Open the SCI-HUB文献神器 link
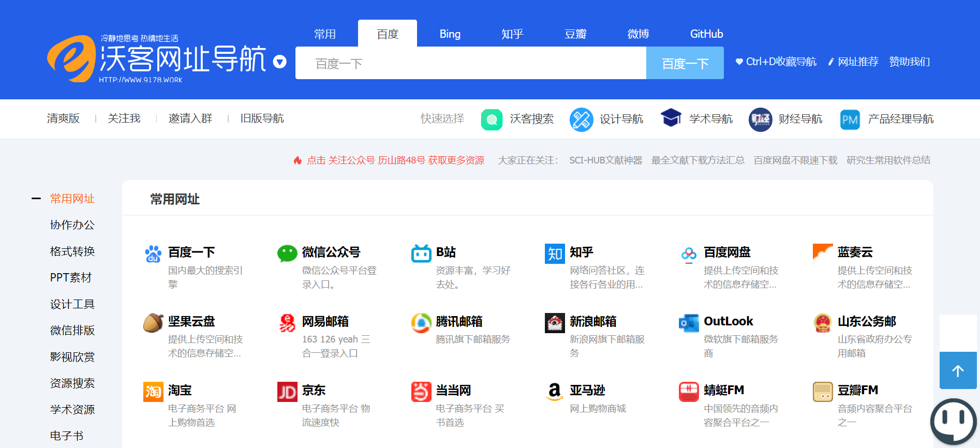980x448 pixels. (x=605, y=160)
